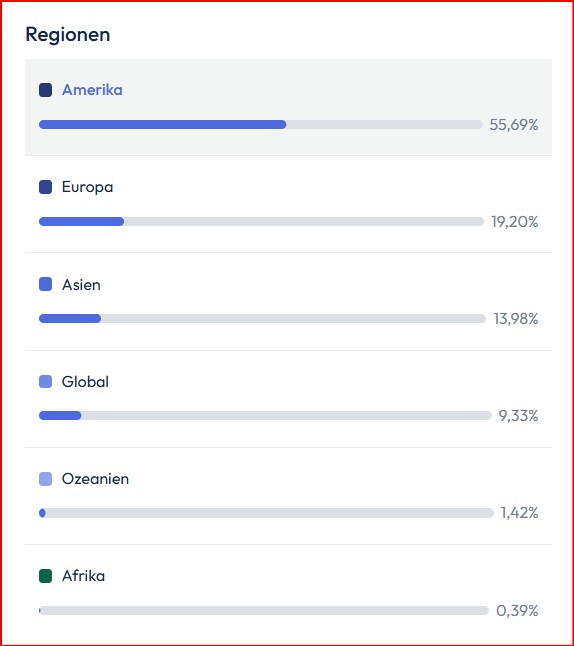Select the Amerika region label
The height and width of the screenshot is (646, 574).
pos(92,90)
